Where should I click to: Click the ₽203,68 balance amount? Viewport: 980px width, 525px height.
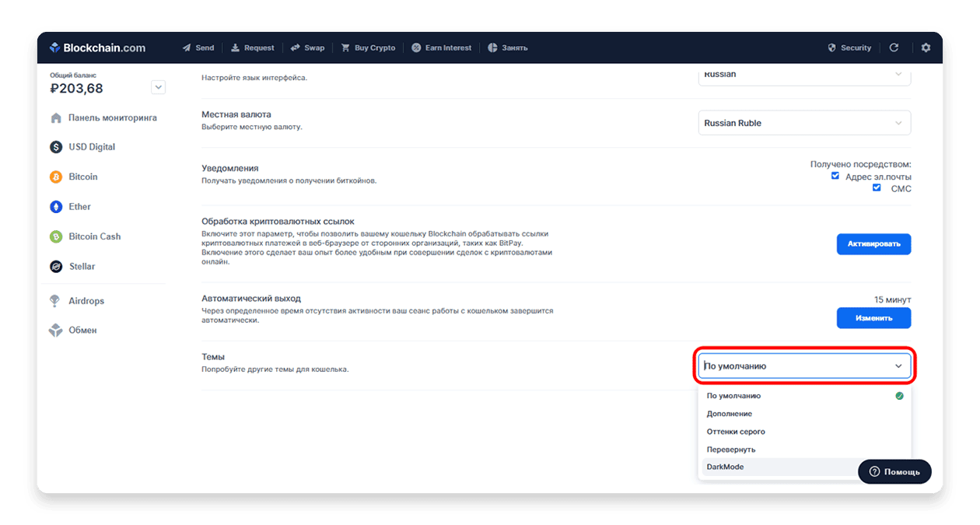tap(76, 88)
